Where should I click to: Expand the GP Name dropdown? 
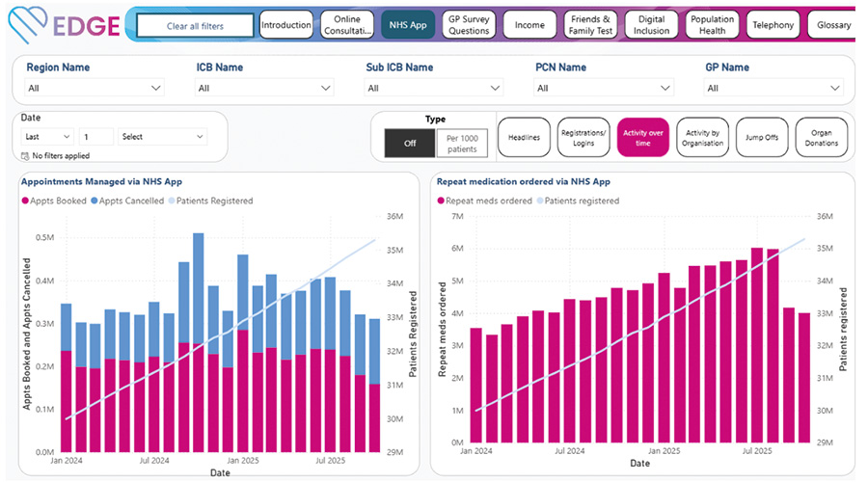771,88
